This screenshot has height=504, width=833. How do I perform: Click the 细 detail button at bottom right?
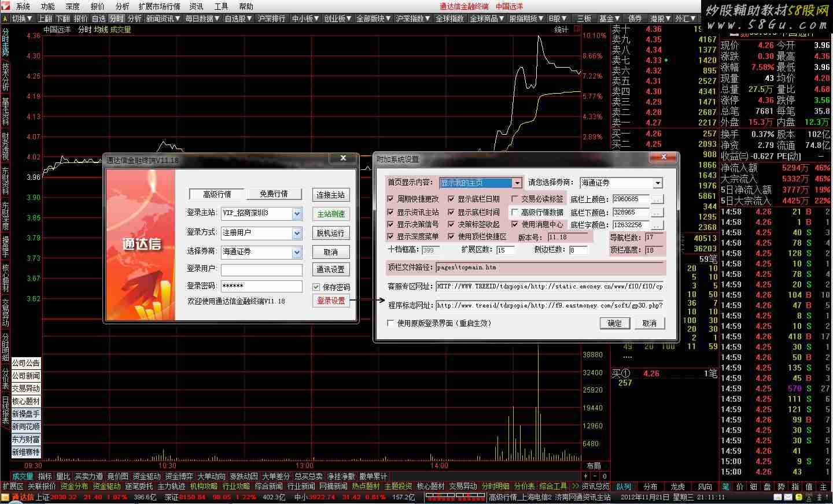coord(753,487)
